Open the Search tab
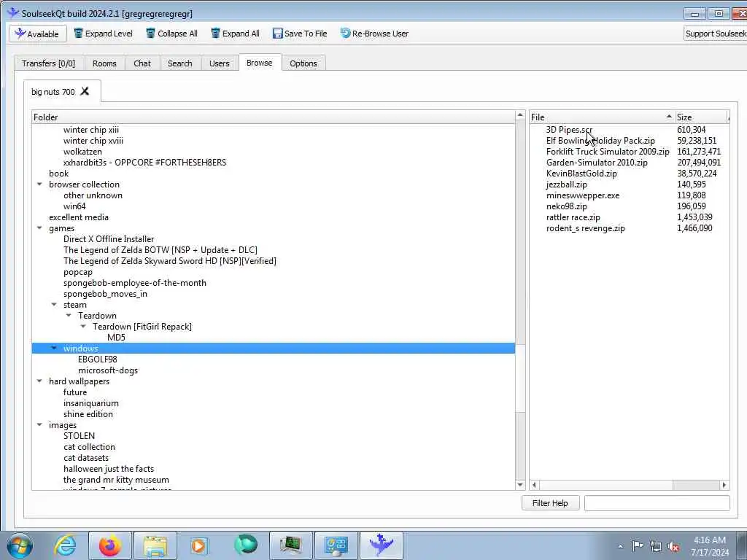Image resolution: width=747 pixels, height=560 pixels. (179, 63)
